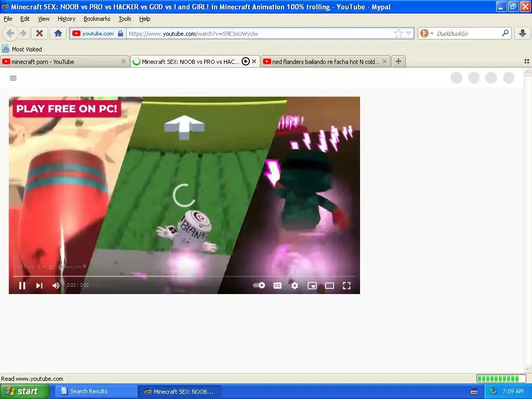The width and height of the screenshot is (532, 399).
Task: Click the keyboard icon in taskbar
Action: tap(474, 392)
